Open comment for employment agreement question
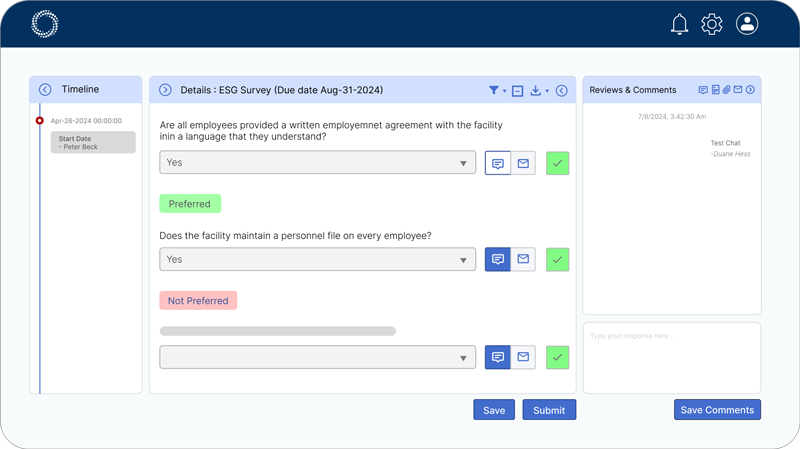This screenshot has width=800, height=449. tap(498, 163)
